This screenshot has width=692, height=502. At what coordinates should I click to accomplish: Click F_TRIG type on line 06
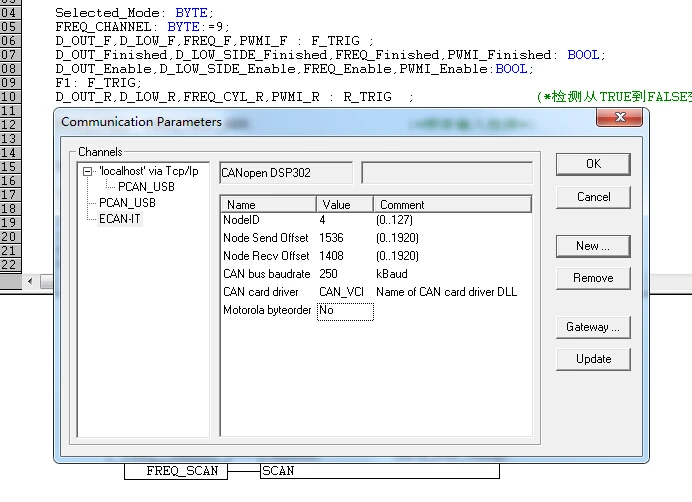pyautogui.click(x=335, y=41)
